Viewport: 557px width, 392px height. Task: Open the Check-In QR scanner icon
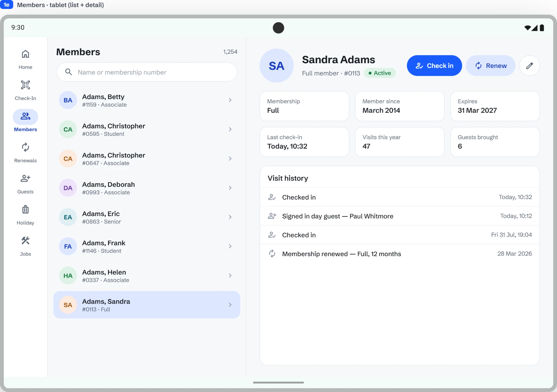click(x=25, y=85)
